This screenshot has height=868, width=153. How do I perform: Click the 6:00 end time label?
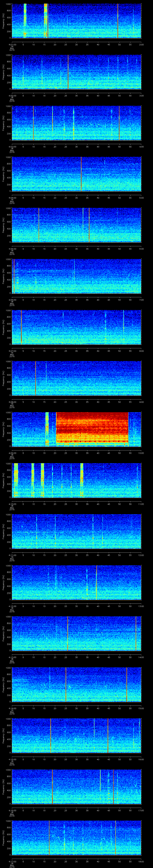click(x=141, y=249)
